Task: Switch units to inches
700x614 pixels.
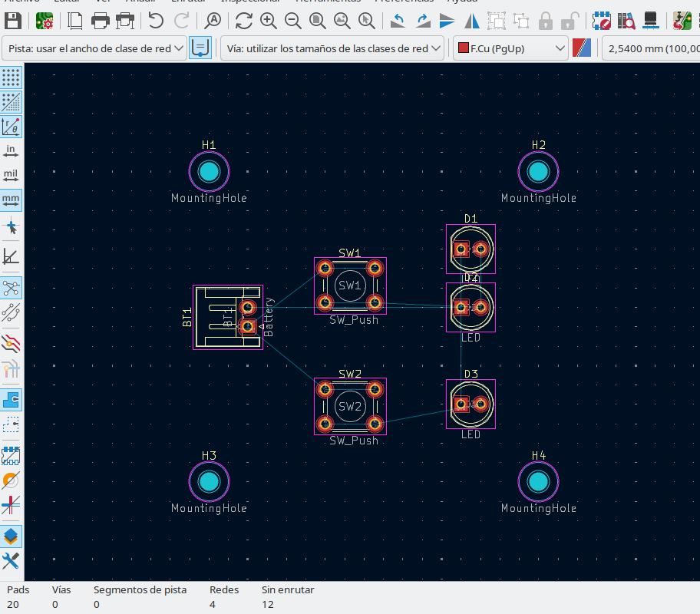Action: pos(11,151)
